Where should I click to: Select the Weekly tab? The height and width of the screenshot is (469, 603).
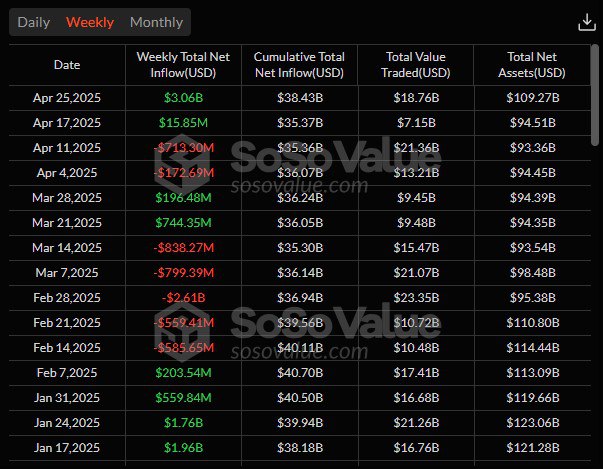(x=90, y=22)
